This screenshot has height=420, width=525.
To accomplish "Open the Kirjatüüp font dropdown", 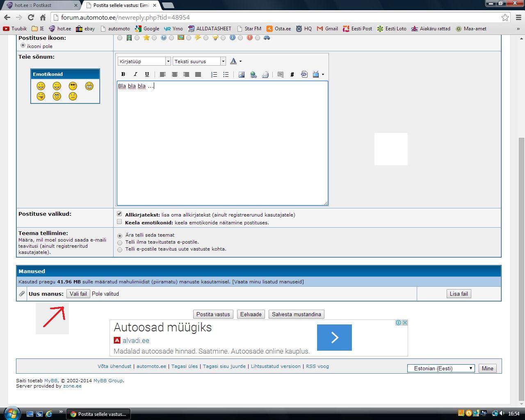I will point(144,61).
